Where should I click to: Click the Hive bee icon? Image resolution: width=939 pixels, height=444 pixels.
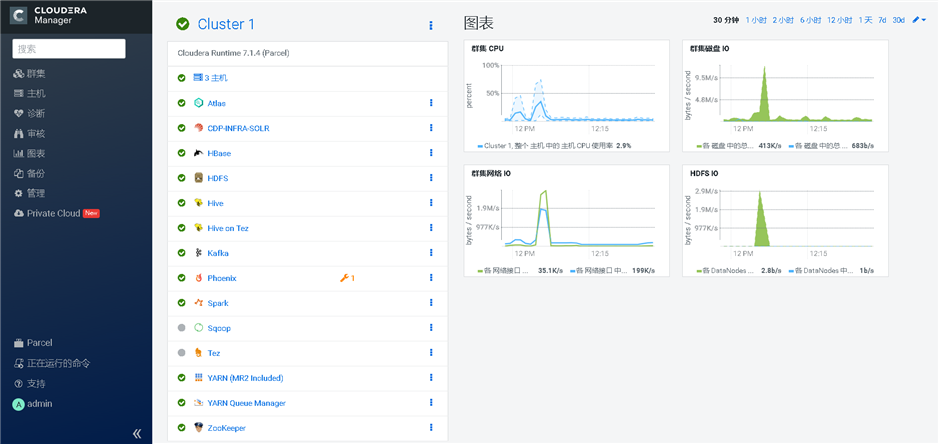point(199,203)
